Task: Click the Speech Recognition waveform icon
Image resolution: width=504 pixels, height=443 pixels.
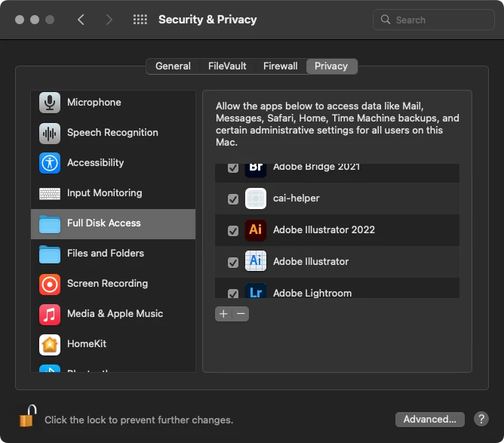Action: click(x=50, y=133)
